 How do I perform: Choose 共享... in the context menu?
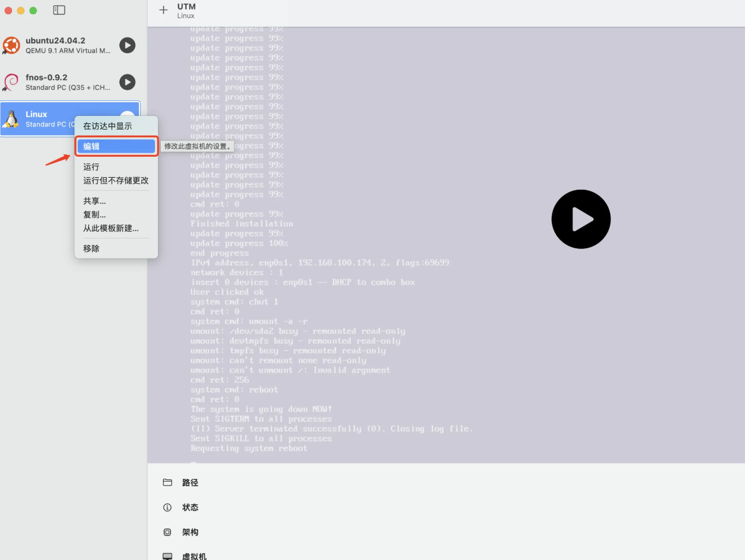click(x=116, y=201)
